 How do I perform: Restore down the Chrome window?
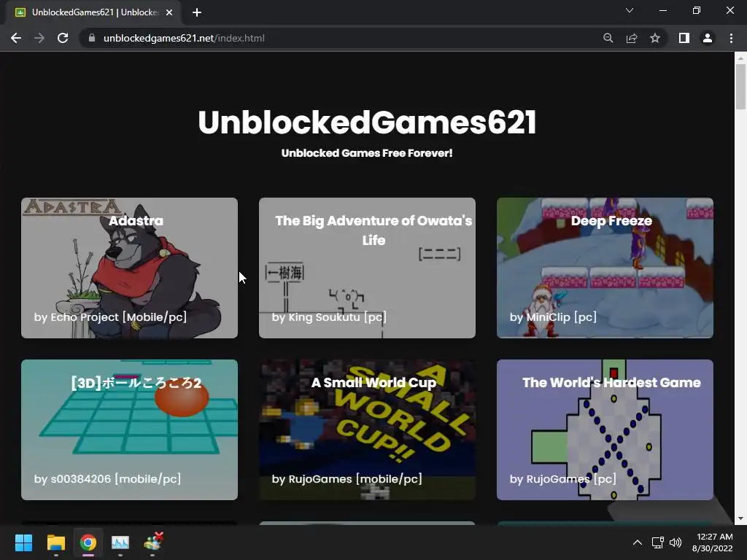coord(697,10)
